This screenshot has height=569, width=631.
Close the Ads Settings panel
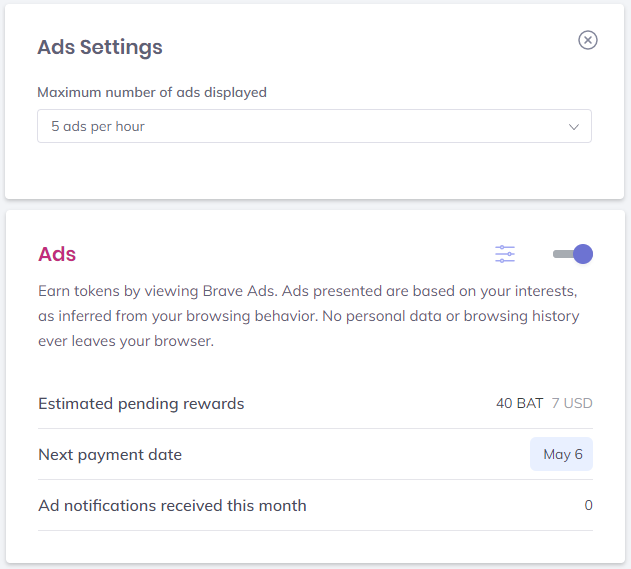[588, 40]
